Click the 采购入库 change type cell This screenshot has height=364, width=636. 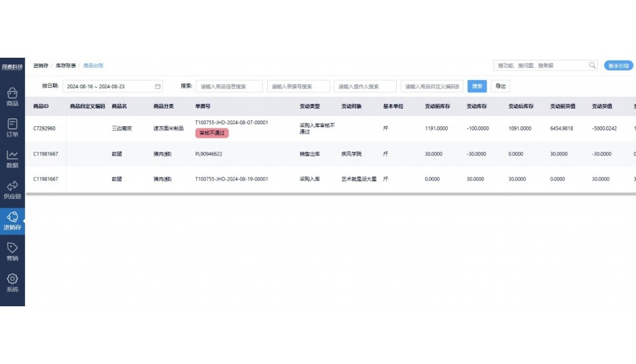click(309, 179)
